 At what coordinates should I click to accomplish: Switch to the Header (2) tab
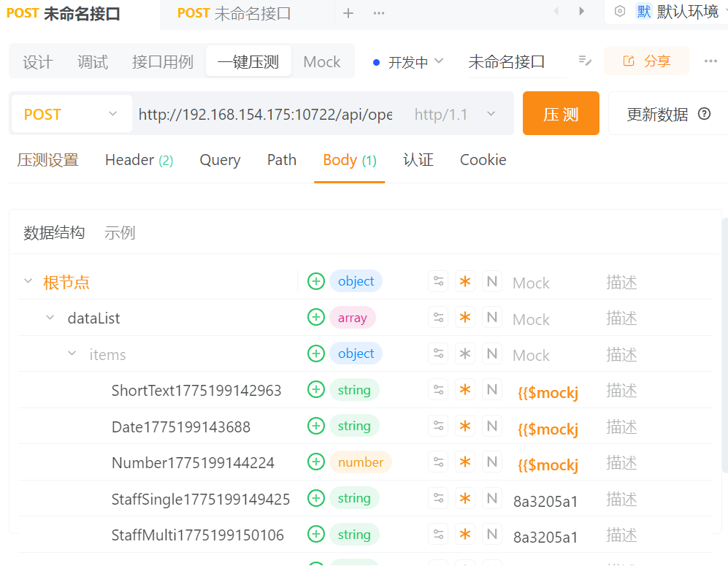139,160
